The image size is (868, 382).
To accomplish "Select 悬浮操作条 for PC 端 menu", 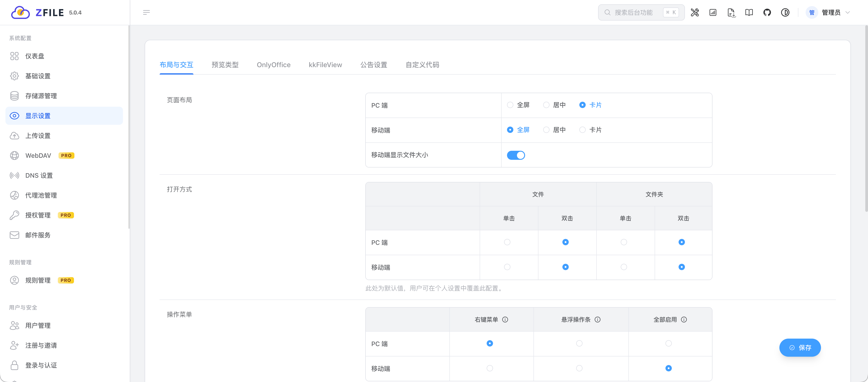I will point(579,343).
